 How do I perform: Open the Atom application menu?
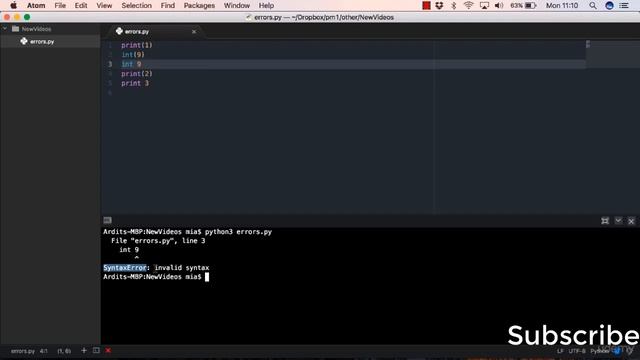coord(36,5)
